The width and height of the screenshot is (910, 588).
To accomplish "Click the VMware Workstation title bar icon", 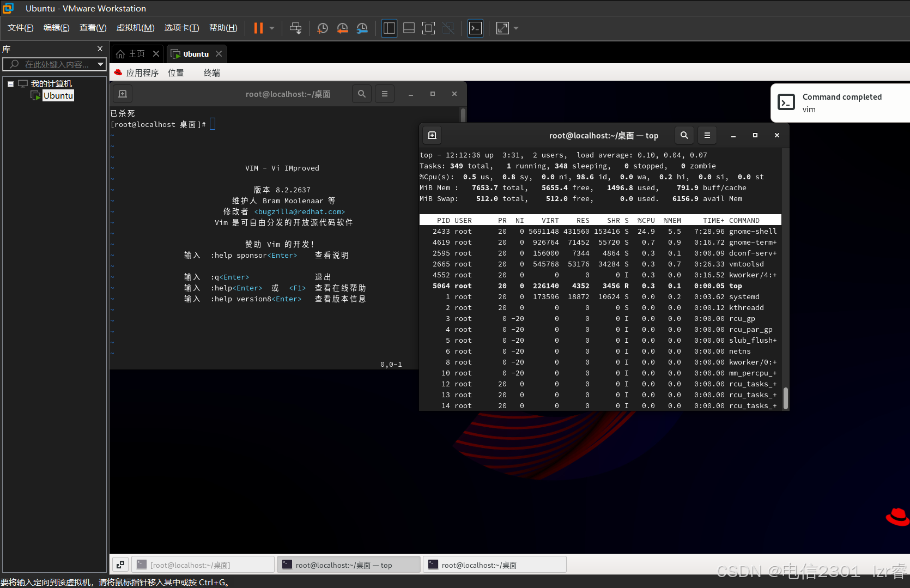I will pos(8,8).
